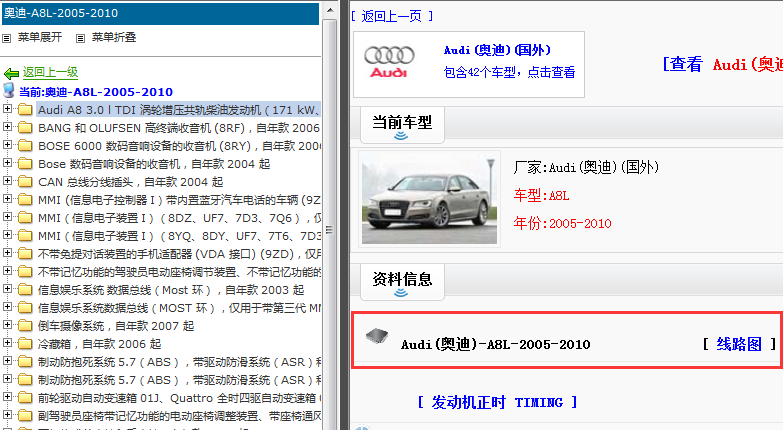This screenshot has height=430, width=783.
Task: Click Audi(奥迪)-A8L-2005-2010 entry text
Action: tap(495, 344)
